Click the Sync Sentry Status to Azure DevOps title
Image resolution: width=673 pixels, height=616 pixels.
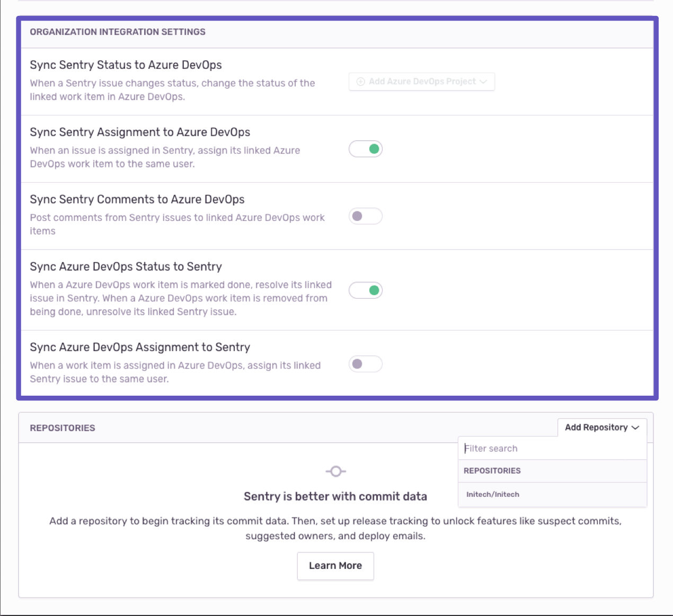click(x=126, y=65)
